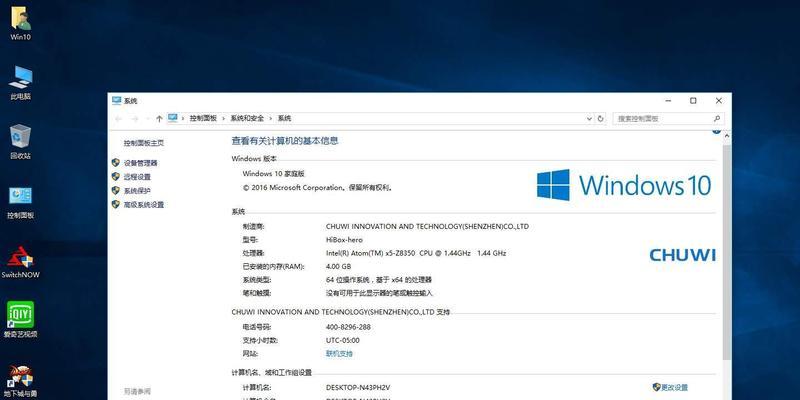
Task: Select 系统 in the breadcrumb
Action: [x=284, y=118]
